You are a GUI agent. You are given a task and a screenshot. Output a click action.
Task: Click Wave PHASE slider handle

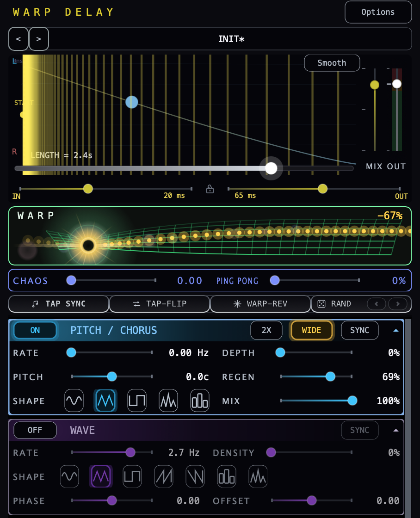click(112, 500)
